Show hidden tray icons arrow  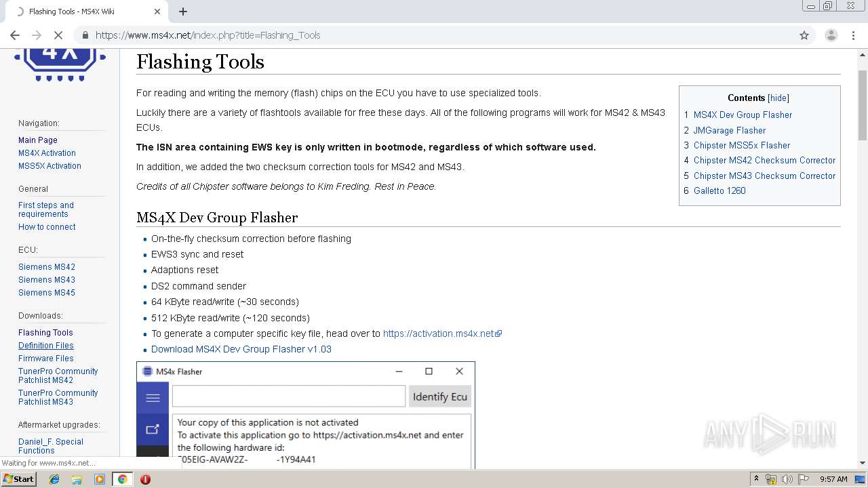tap(757, 479)
